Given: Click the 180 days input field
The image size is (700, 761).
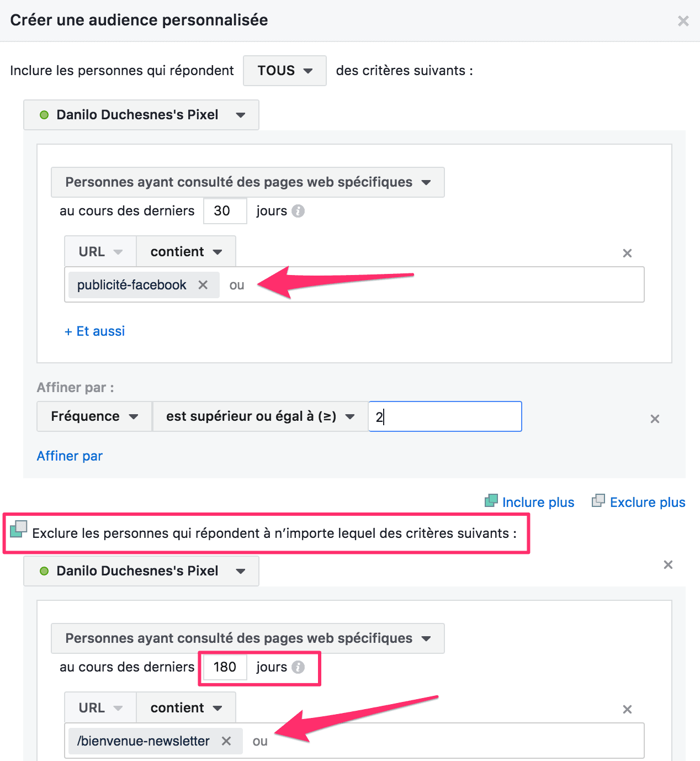Looking at the screenshot, I should click(x=225, y=667).
